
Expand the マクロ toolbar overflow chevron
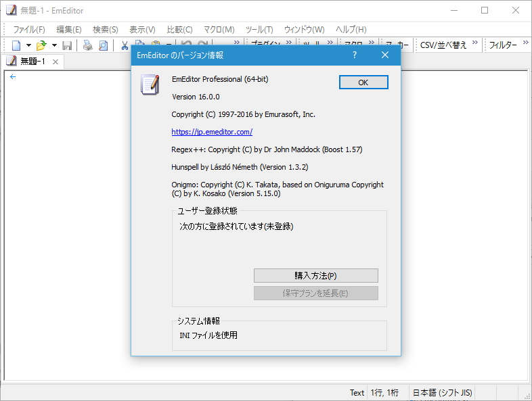(372, 43)
